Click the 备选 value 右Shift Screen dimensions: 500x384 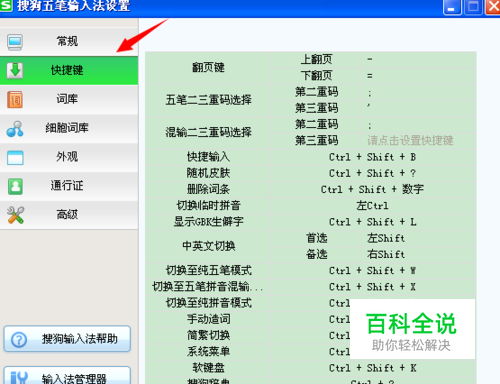coord(418,255)
